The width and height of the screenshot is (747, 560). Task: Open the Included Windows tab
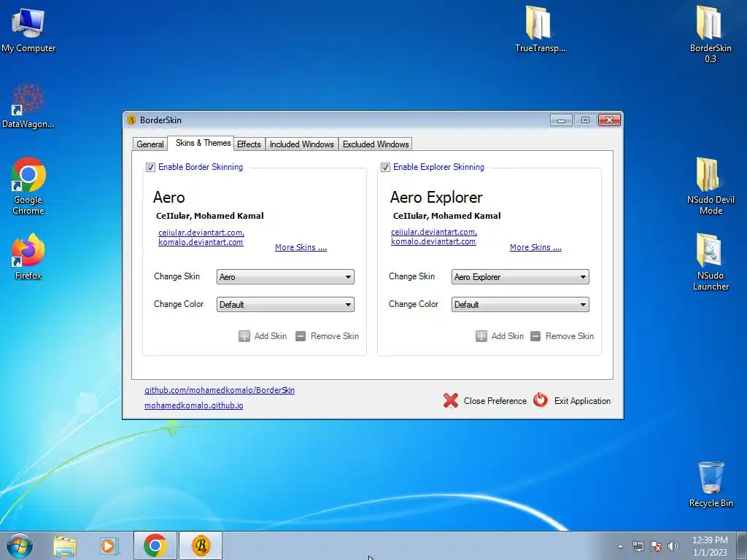301,144
